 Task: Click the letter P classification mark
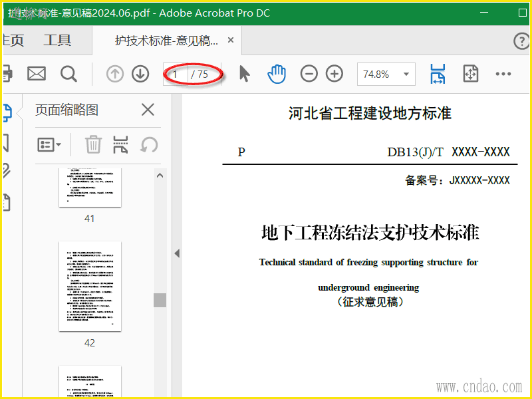[241, 152]
